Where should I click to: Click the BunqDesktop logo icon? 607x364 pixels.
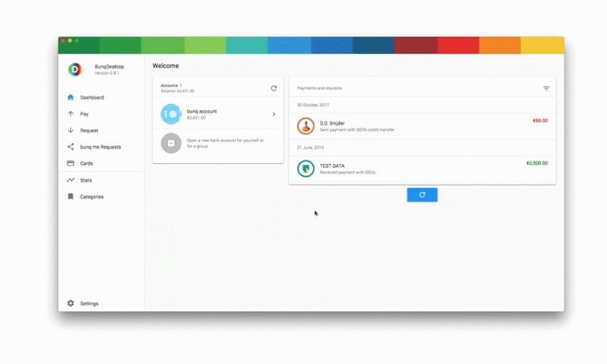click(74, 69)
